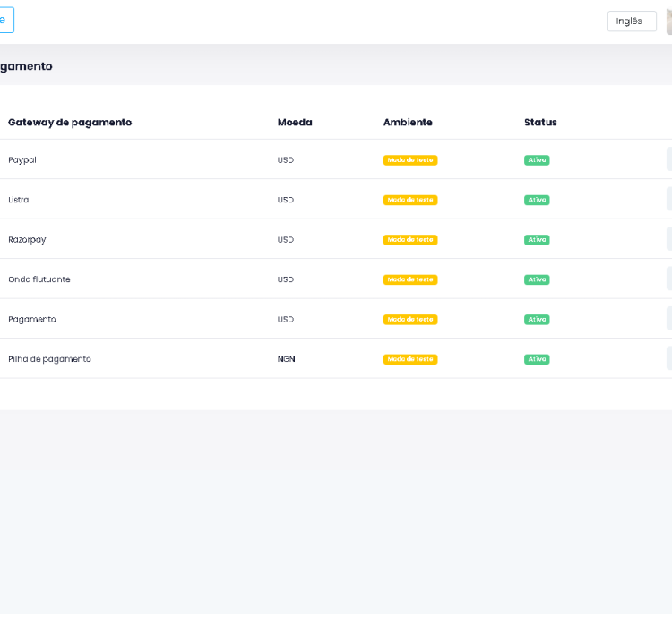Click Modo de teste badge for Onda flutuante
The width and height of the screenshot is (672, 618).
coord(410,279)
